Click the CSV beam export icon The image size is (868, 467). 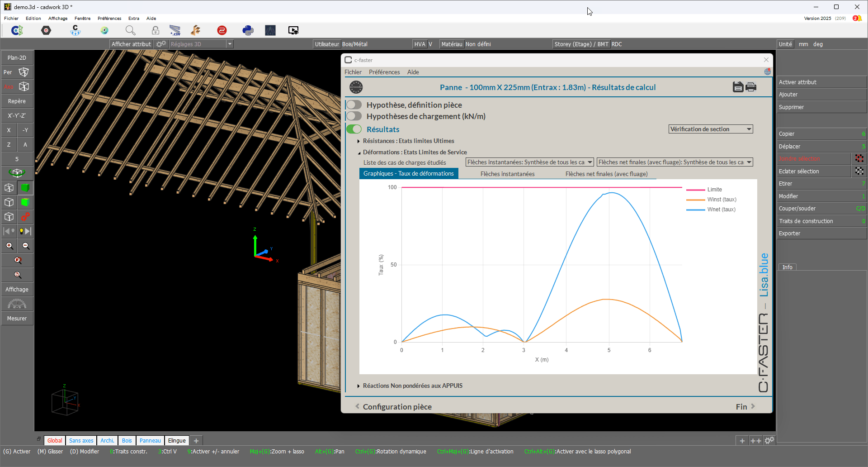(175, 30)
